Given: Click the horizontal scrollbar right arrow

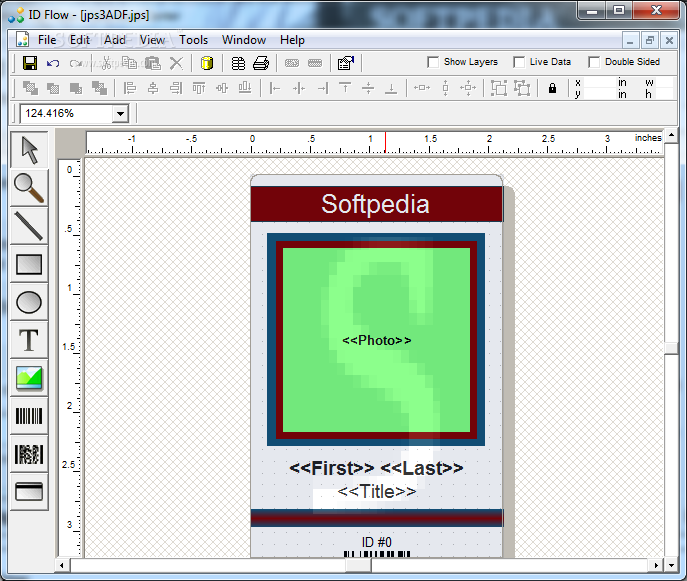Looking at the screenshot, I should click(656, 565).
